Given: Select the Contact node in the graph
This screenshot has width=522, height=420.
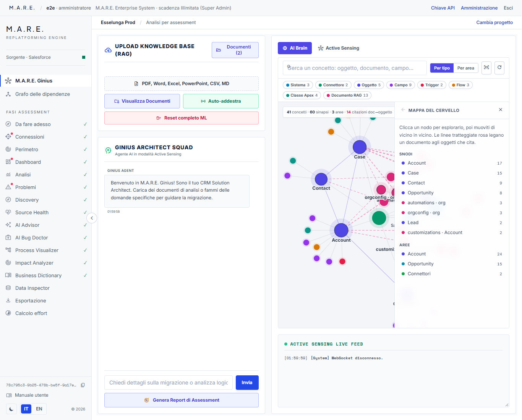Looking at the screenshot, I should 321,179.
